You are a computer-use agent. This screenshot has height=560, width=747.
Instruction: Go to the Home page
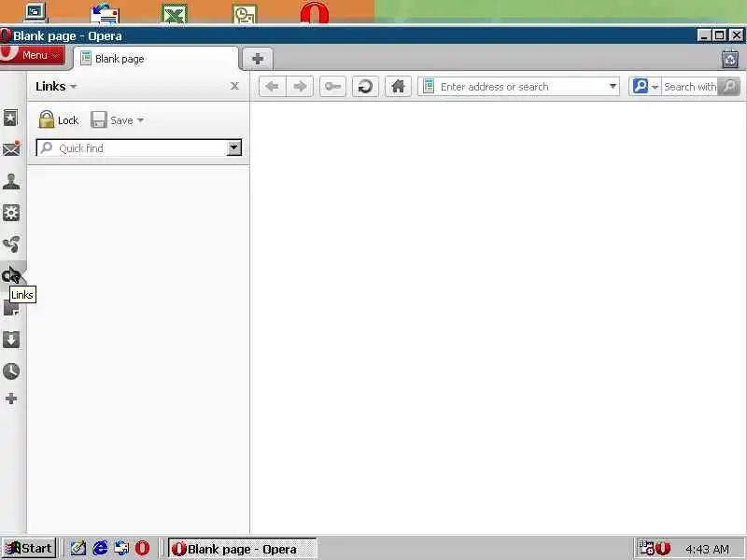point(398,87)
